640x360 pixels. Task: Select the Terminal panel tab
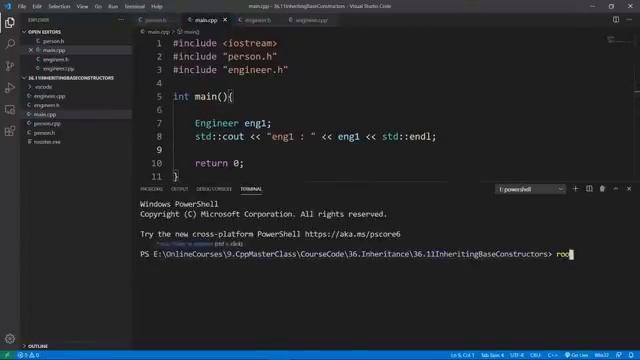pos(251,189)
